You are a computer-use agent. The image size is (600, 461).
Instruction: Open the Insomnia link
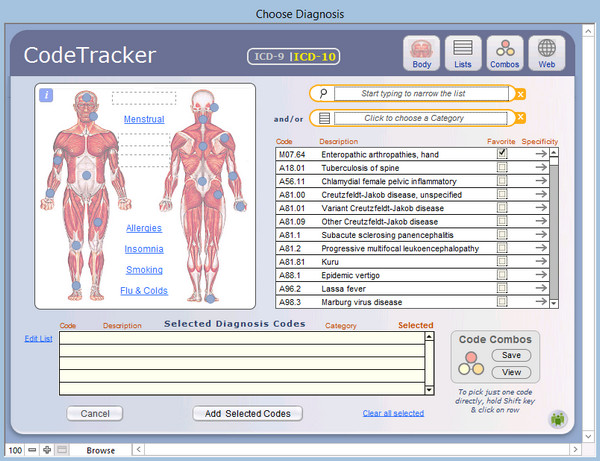point(144,249)
